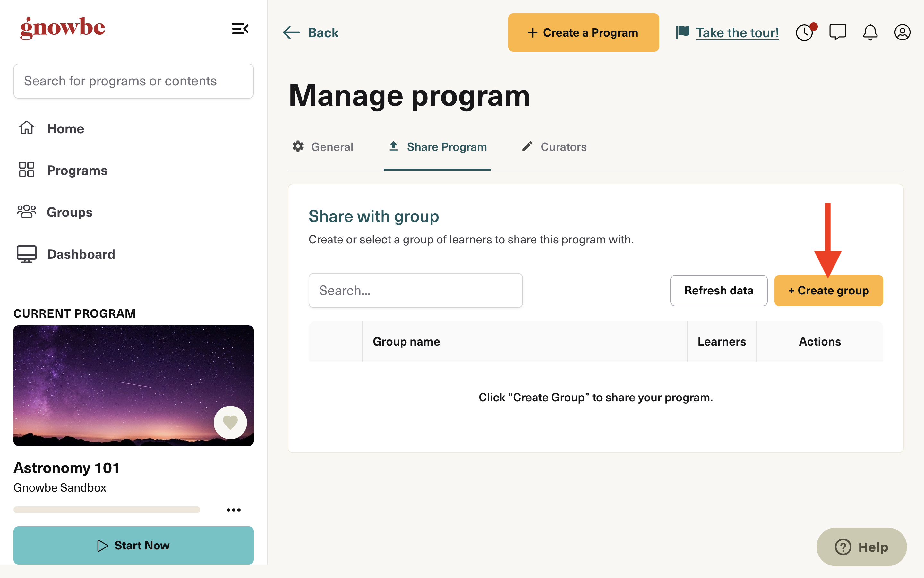Click the Astronomy 101 title
Image resolution: width=924 pixels, height=578 pixels.
coord(66,468)
